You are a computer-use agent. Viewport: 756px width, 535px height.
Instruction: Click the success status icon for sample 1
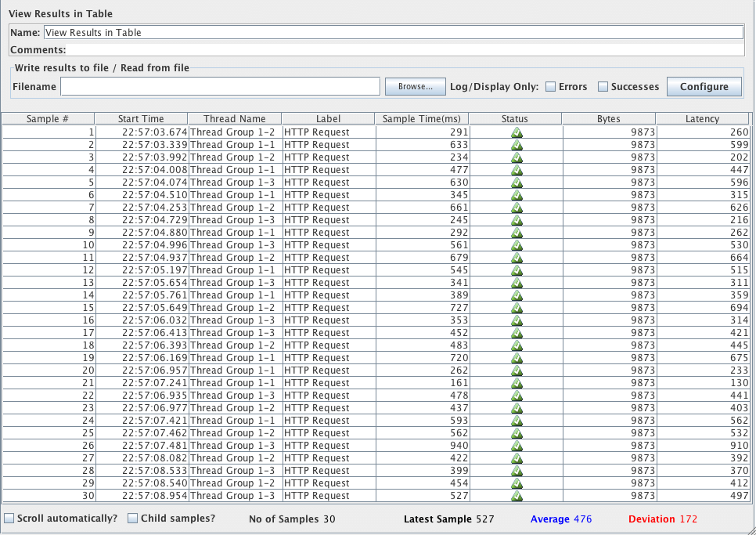(517, 132)
